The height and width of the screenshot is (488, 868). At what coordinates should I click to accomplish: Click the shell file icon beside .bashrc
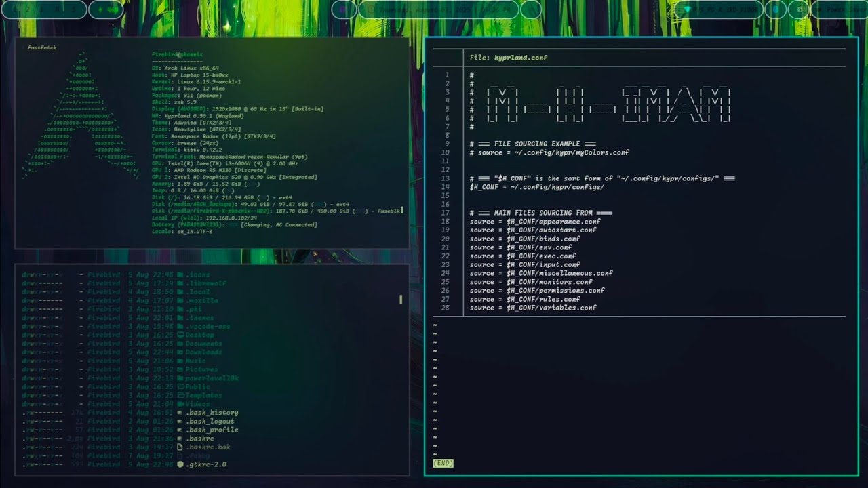pyautogui.click(x=180, y=439)
